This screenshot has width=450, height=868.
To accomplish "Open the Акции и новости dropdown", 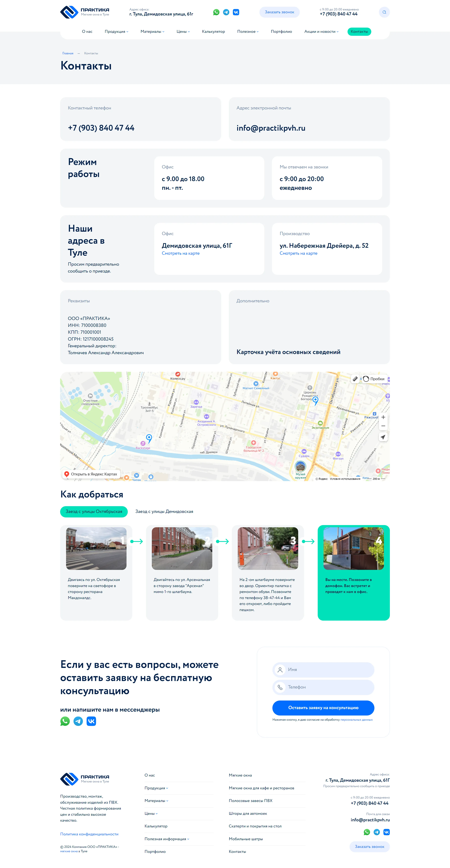I will (321, 32).
